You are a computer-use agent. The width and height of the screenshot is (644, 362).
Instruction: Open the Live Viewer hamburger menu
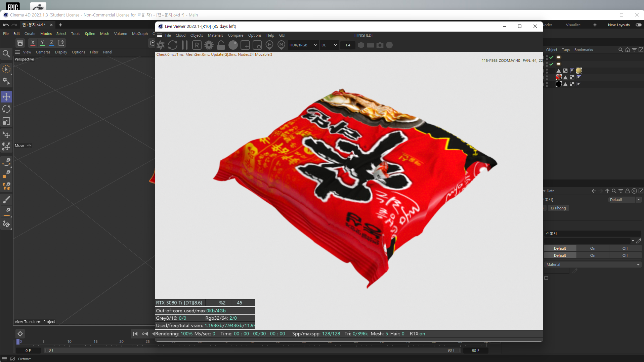(160, 35)
